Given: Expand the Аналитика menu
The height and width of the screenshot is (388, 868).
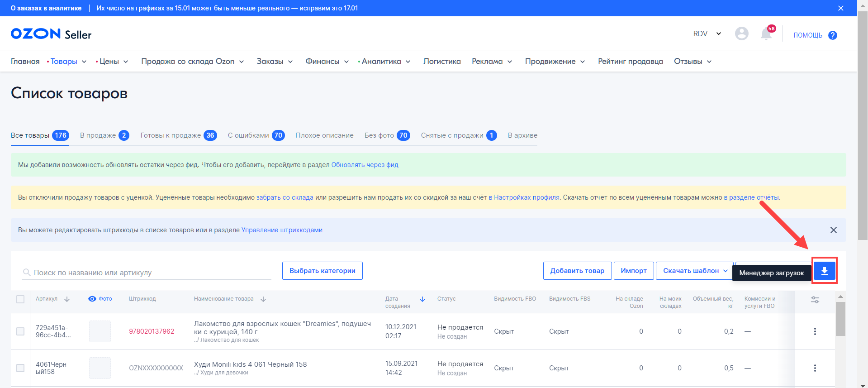Looking at the screenshot, I should (x=384, y=62).
